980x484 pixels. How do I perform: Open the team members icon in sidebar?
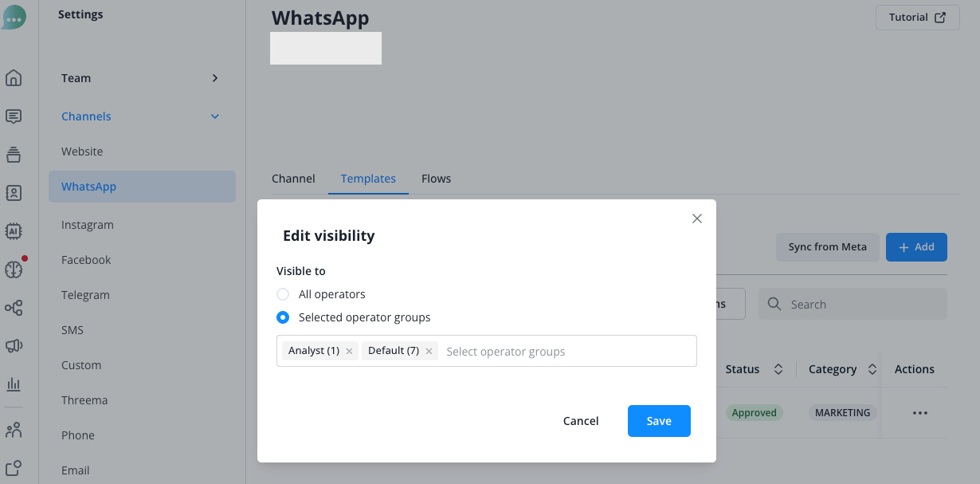pyautogui.click(x=14, y=431)
